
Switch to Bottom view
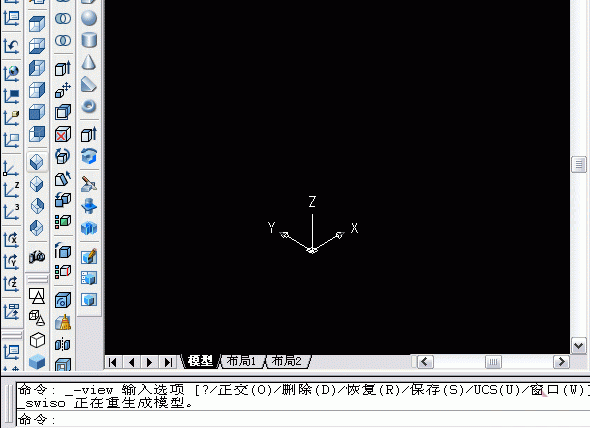(37, 46)
